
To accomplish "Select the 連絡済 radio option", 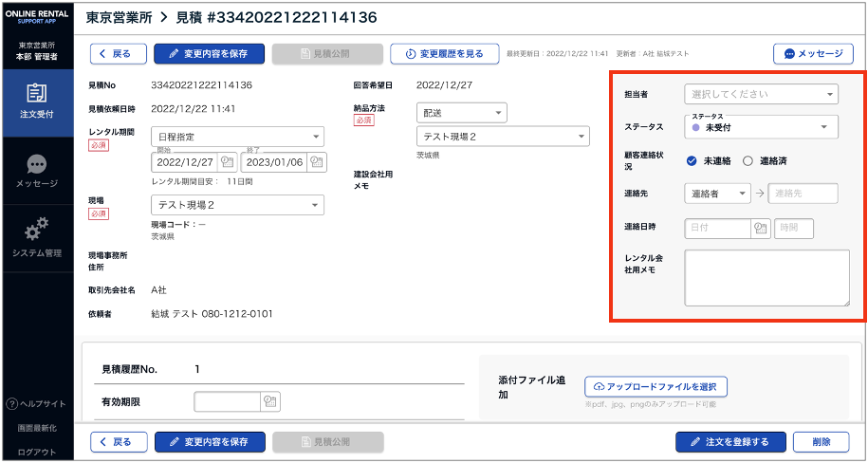I will point(748,161).
